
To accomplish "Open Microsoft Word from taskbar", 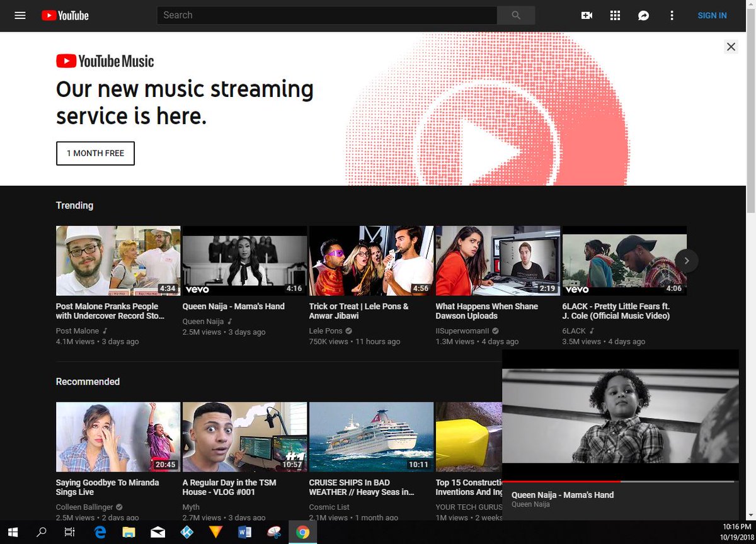I will [244, 532].
